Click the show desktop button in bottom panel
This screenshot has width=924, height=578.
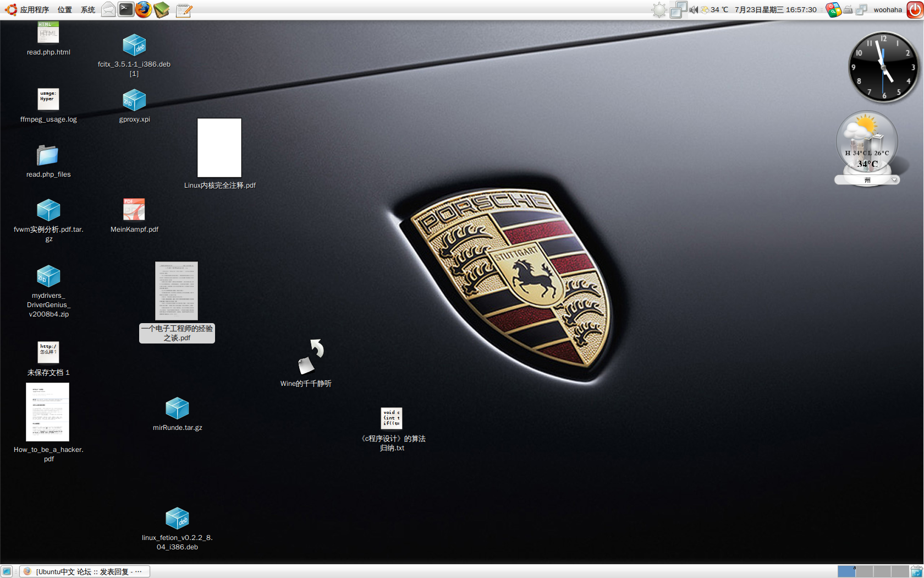point(7,571)
